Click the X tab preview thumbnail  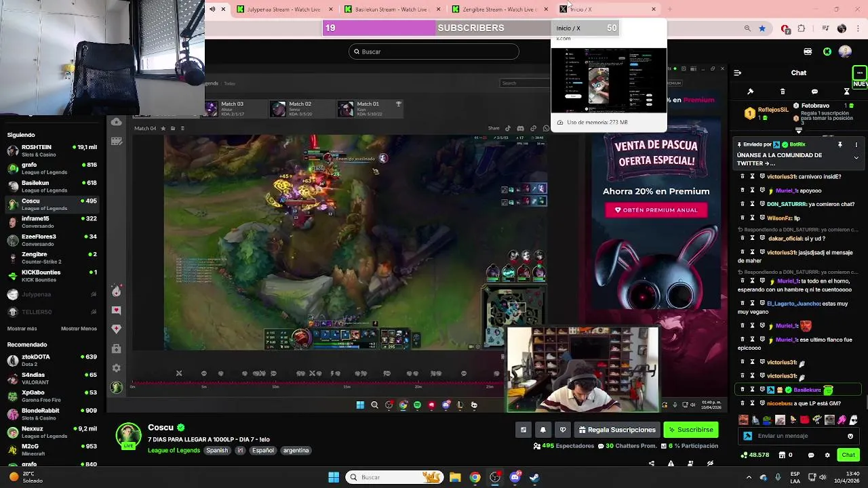click(x=609, y=80)
